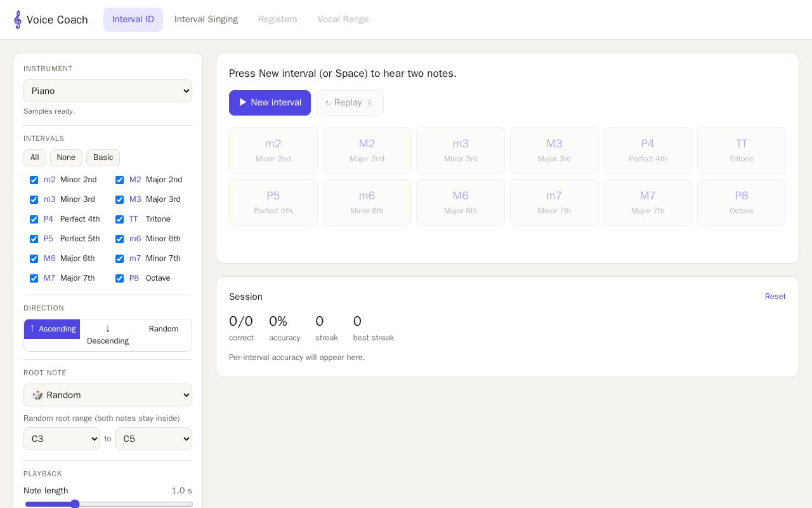Toggle the Tritone checkbox

119,219
